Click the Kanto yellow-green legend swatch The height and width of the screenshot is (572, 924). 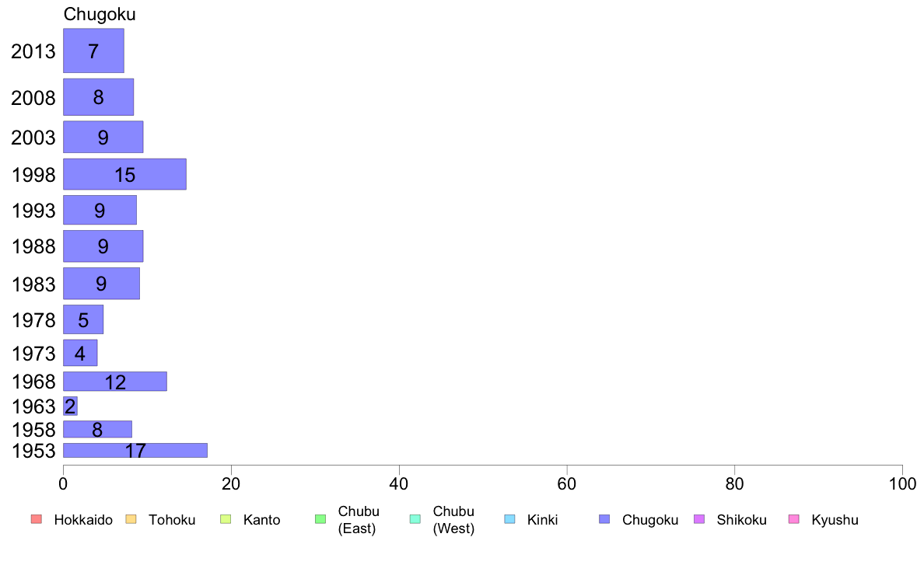pos(226,519)
